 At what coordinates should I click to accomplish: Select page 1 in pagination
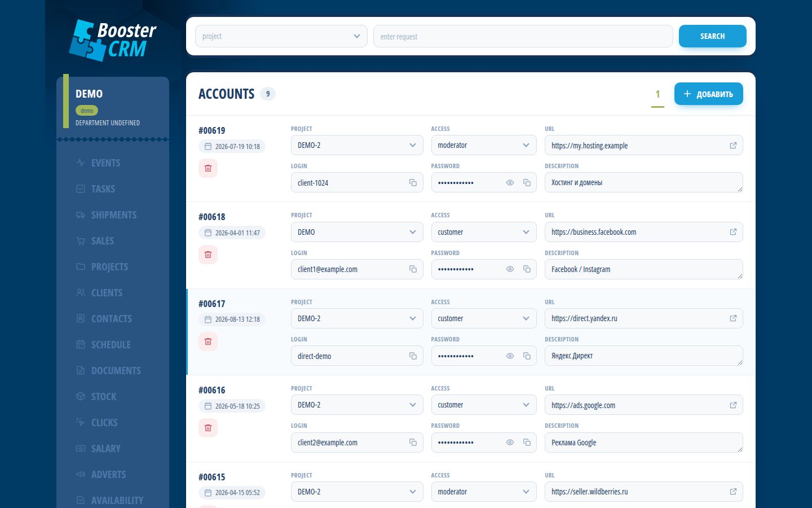click(x=657, y=95)
